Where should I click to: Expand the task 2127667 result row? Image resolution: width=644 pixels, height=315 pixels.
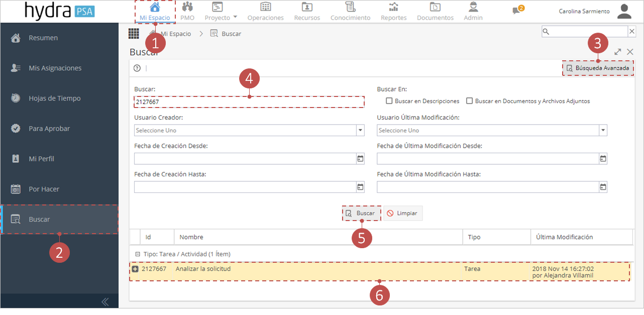click(135, 269)
